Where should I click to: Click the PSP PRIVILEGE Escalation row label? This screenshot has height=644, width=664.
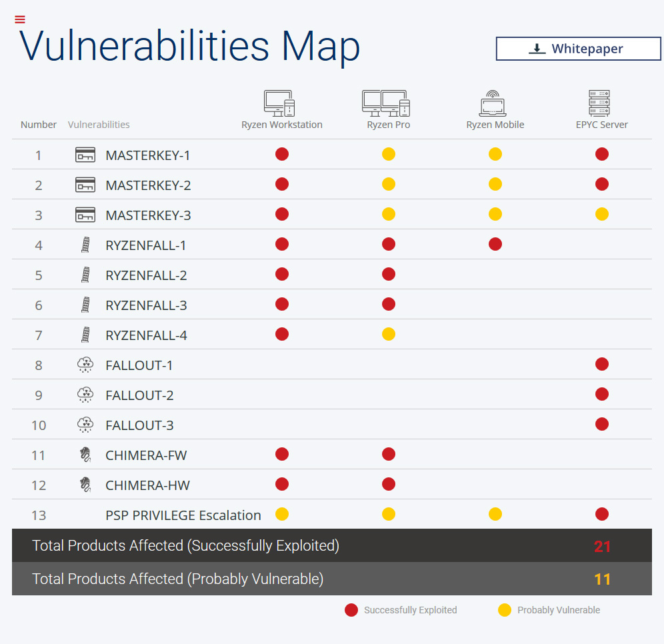183,515
